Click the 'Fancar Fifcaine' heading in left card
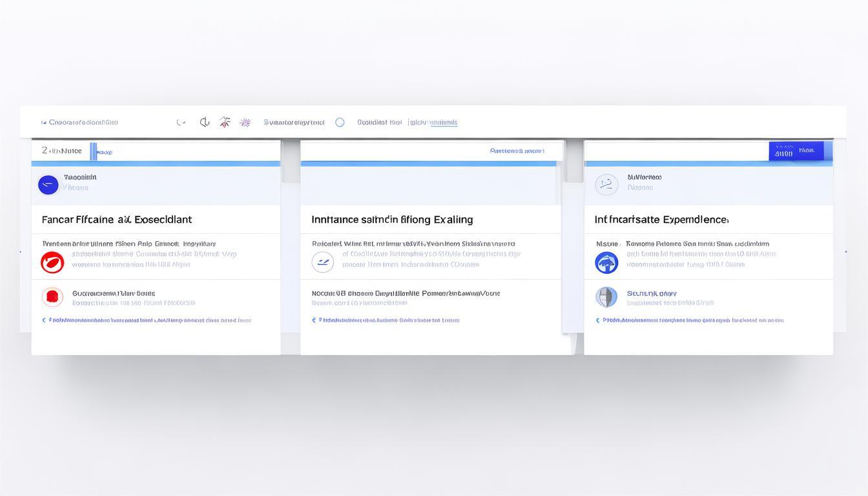 click(117, 220)
